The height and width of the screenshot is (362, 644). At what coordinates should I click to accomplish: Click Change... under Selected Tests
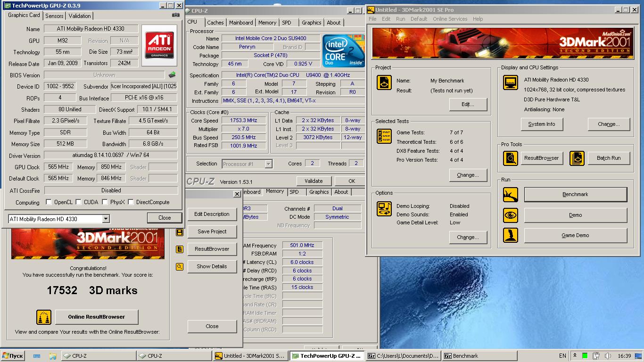click(468, 175)
